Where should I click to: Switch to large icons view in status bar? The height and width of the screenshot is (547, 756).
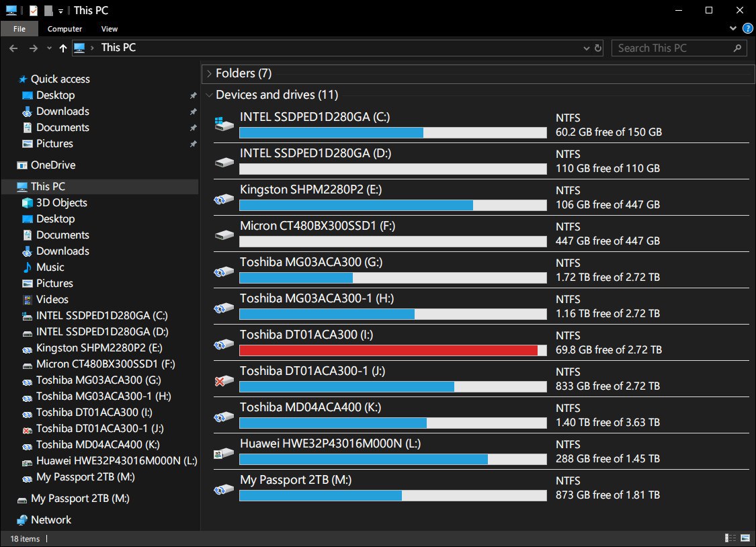pyautogui.click(x=745, y=538)
